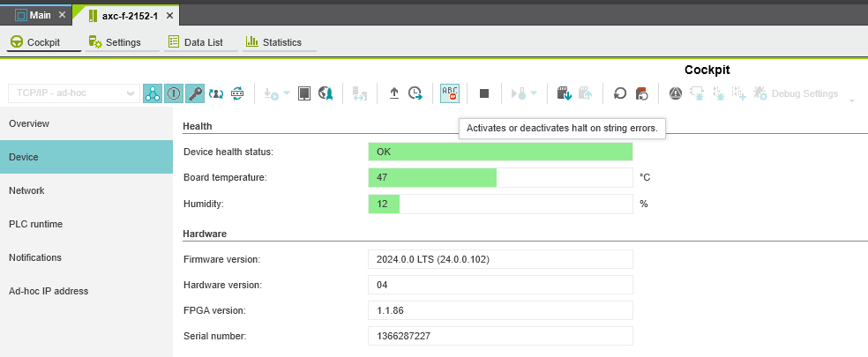
Task: Click the change user icon with arrows
Action: point(216,93)
